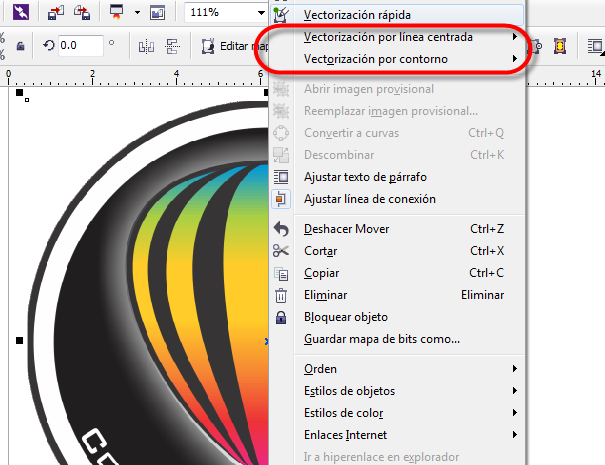Click the Vectorización rápida icon
Viewport: 605px width, 465px height.
pyautogui.click(x=281, y=15)
